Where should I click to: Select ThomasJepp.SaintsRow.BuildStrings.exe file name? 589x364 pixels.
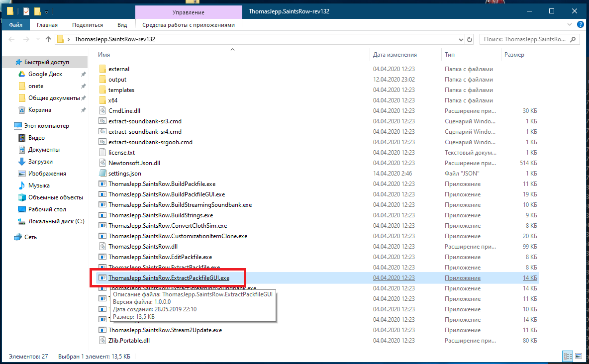[160, 215]
